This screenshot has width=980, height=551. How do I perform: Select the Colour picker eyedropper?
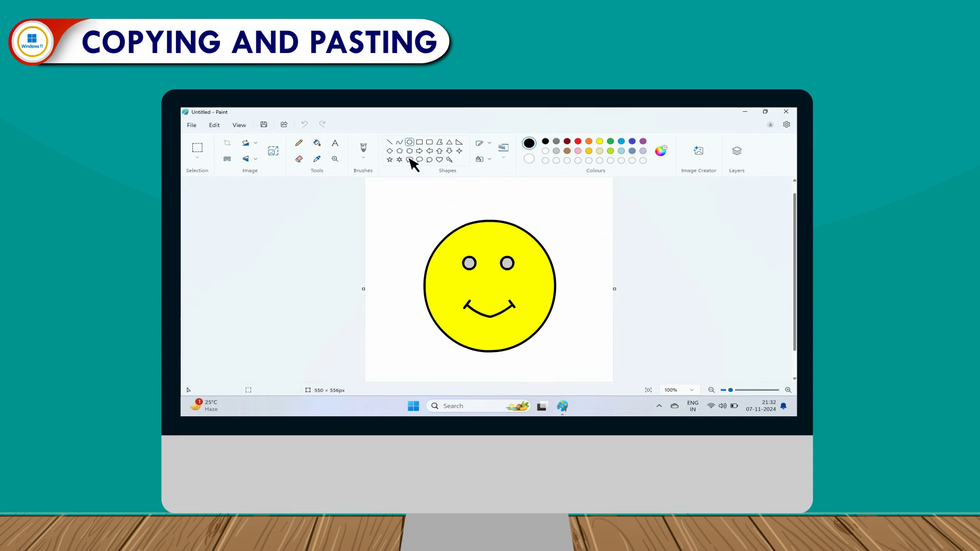click(317, 159)
